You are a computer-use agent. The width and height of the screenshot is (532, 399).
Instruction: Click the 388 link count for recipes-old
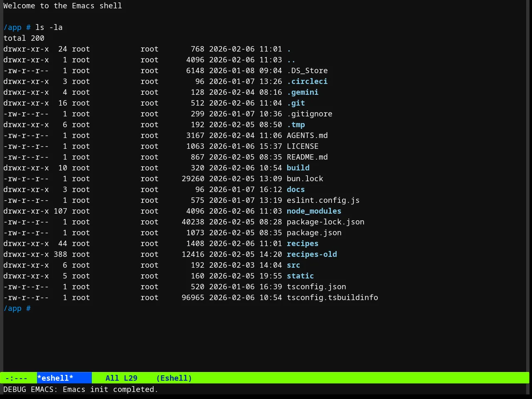click(60, 254)
